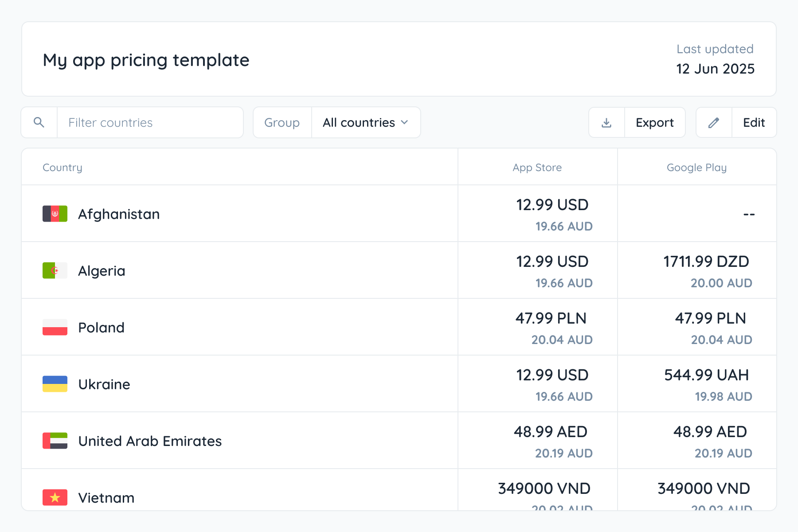Click the download icon beside Export
Viewport: 798px width, 532px height.
tap(606, 122)
